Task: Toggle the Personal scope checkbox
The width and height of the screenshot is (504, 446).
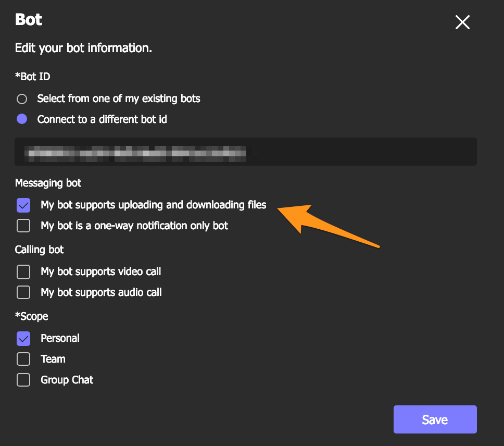Action: tap(23, 339)
